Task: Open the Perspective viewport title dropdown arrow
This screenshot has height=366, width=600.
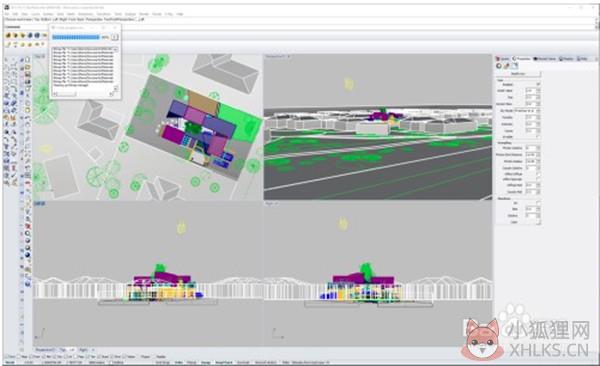Action: point(289,56)
